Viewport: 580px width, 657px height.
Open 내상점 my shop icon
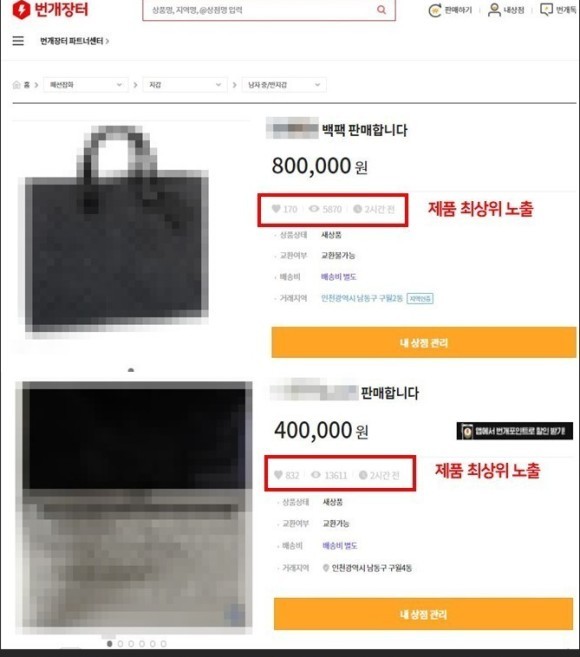495,10
